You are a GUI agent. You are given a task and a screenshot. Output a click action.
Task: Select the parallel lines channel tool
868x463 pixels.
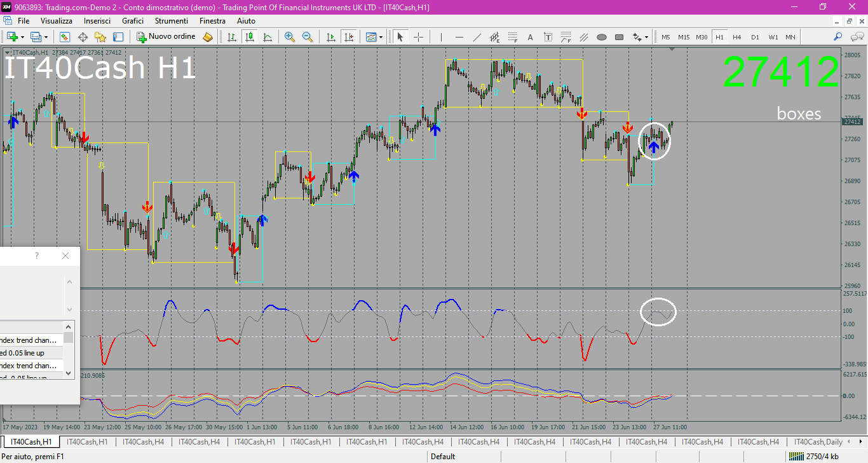click(x=583, y=37)
